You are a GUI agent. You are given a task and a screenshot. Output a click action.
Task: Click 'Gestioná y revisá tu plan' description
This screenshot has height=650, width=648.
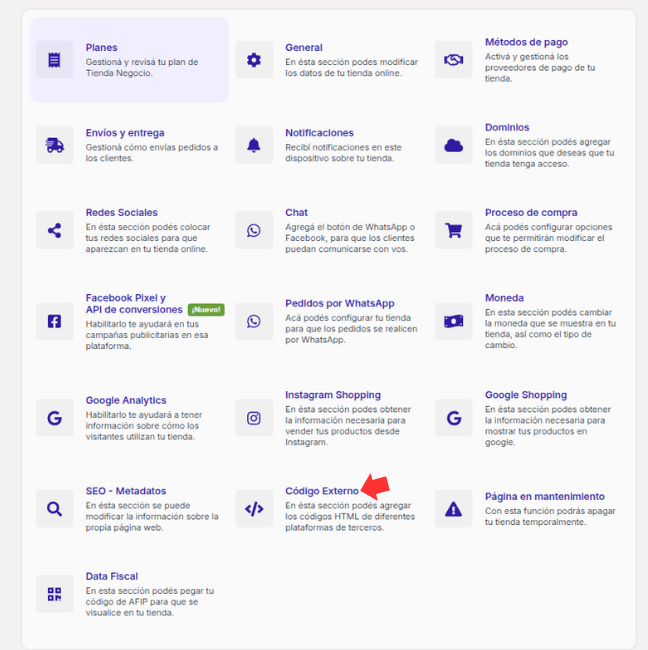(x=142, y=68)
